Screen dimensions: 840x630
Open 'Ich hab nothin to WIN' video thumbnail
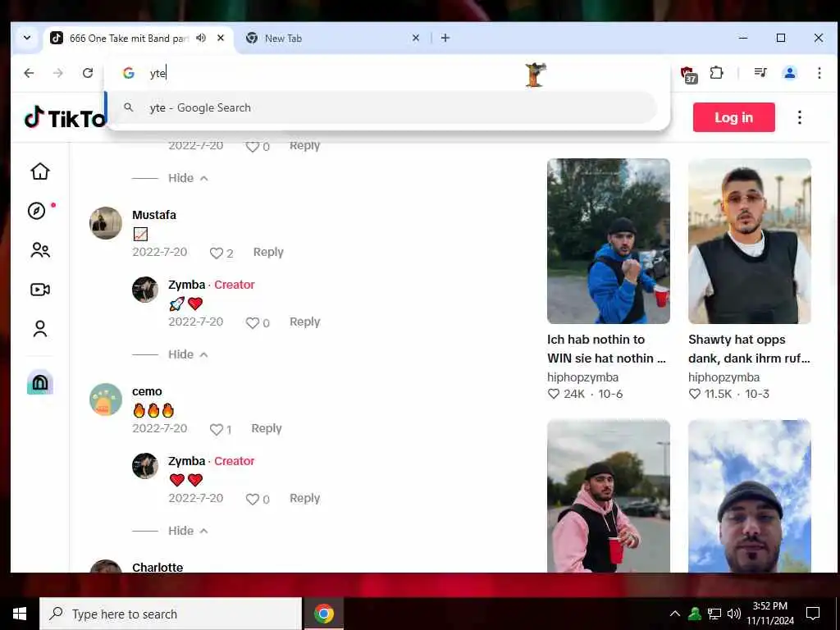point(608,241)
